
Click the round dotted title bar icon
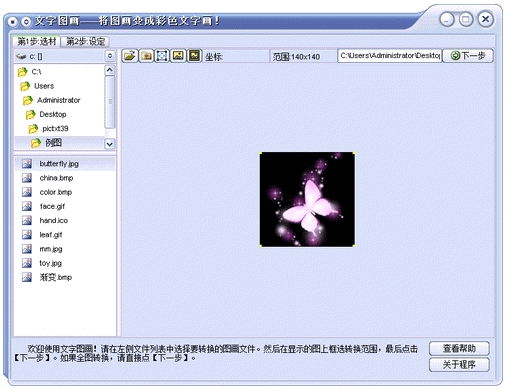point(26,22)
